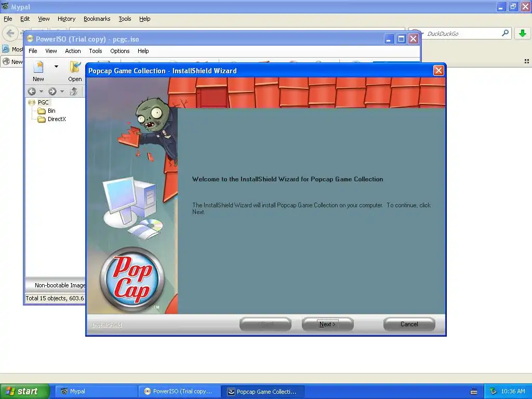
Task: Switch to PowerISO taskbar button
Action: [179, 391]
